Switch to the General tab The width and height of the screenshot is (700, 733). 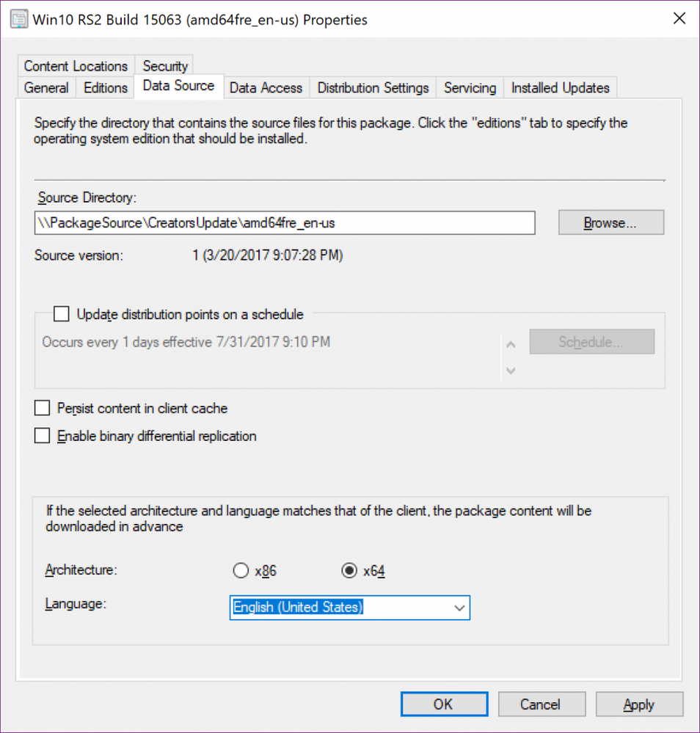46,88
